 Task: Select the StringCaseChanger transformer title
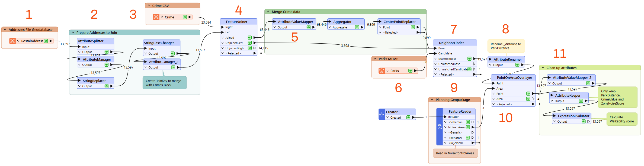pyautogui.click(x=159, y=43)
